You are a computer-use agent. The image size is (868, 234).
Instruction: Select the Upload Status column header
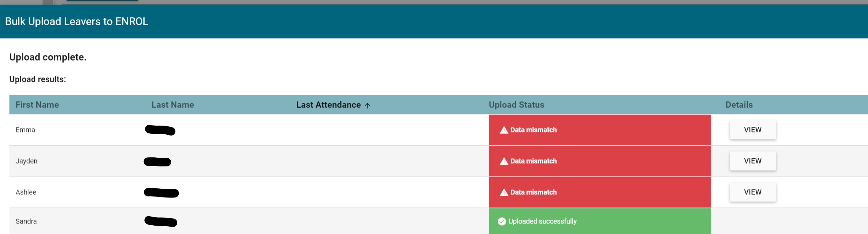pyautogui.click(x=516, y=105)
